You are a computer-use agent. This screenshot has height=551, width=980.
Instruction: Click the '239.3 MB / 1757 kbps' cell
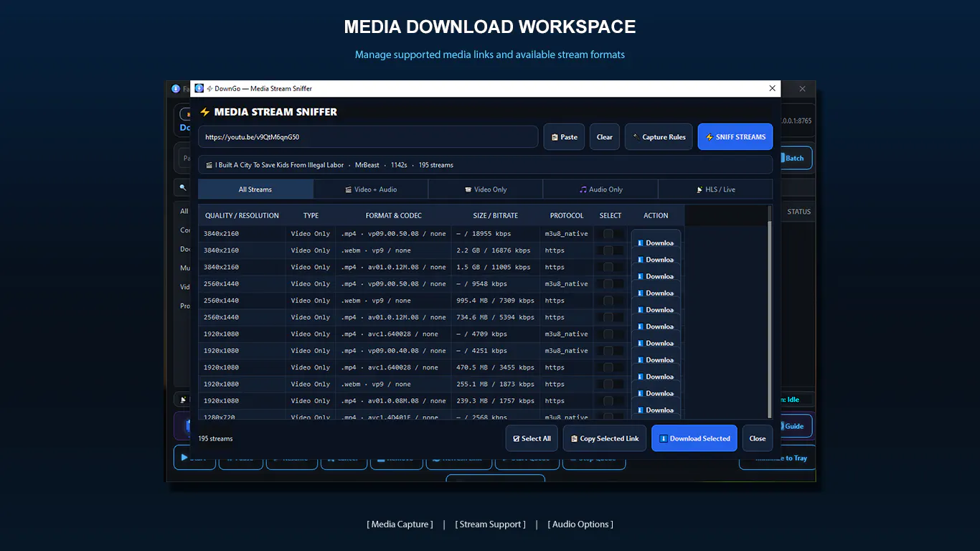click(x=495, y=401)
